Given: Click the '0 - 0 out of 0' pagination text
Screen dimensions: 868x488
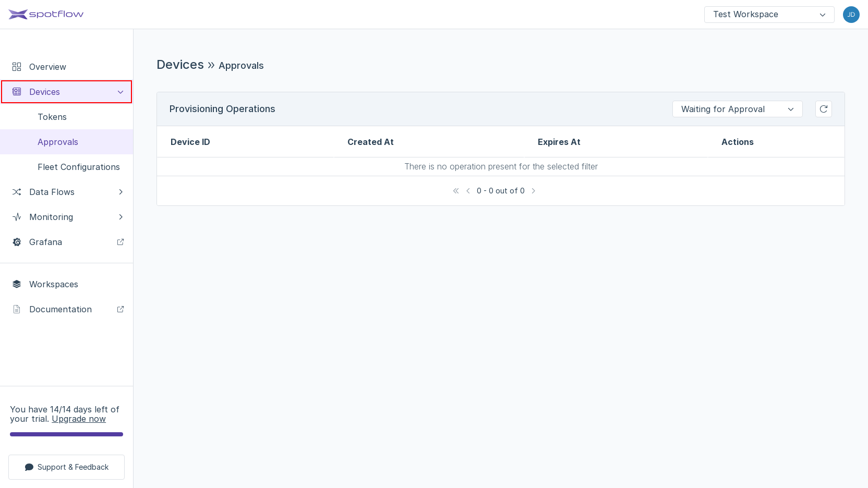Looking at the screenshot, I should click(x=501, y=191).
